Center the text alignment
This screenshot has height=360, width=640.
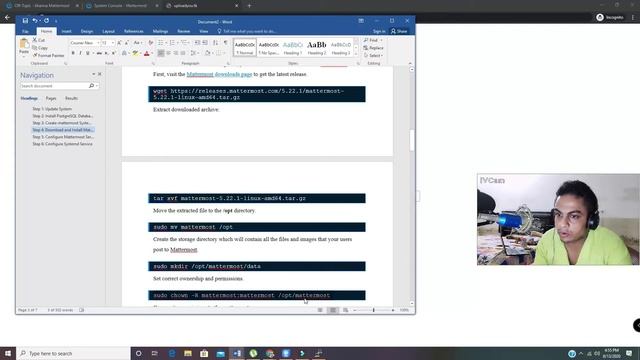pyautogui.click(x=168, y=53)
